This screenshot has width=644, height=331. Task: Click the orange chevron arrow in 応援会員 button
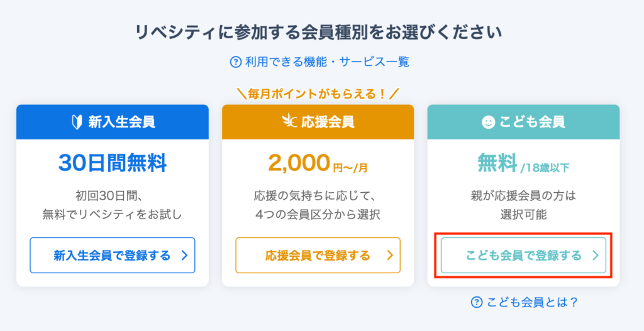point(390,256)
